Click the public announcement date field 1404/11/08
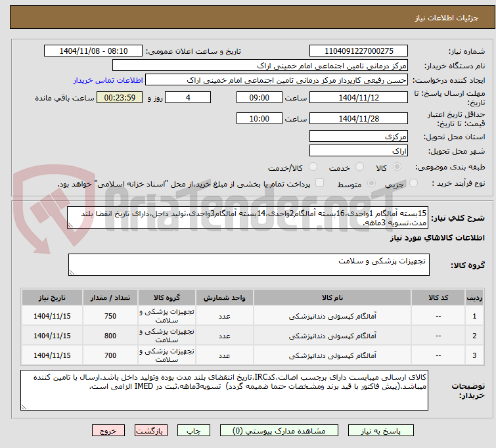The image size is (496, 448). click(93, 51)
